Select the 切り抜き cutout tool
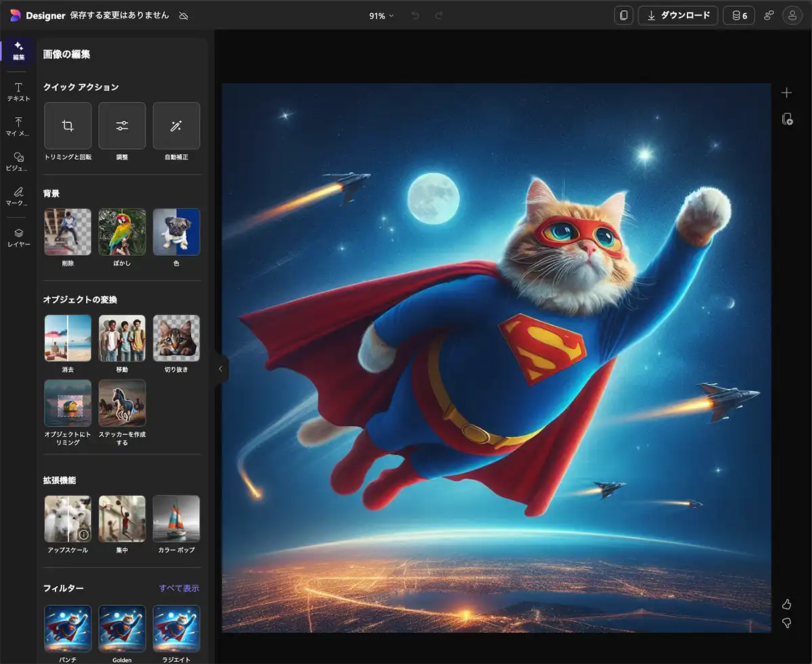The width and height of the screenshot is (812, 664). [x=177, y=338]
